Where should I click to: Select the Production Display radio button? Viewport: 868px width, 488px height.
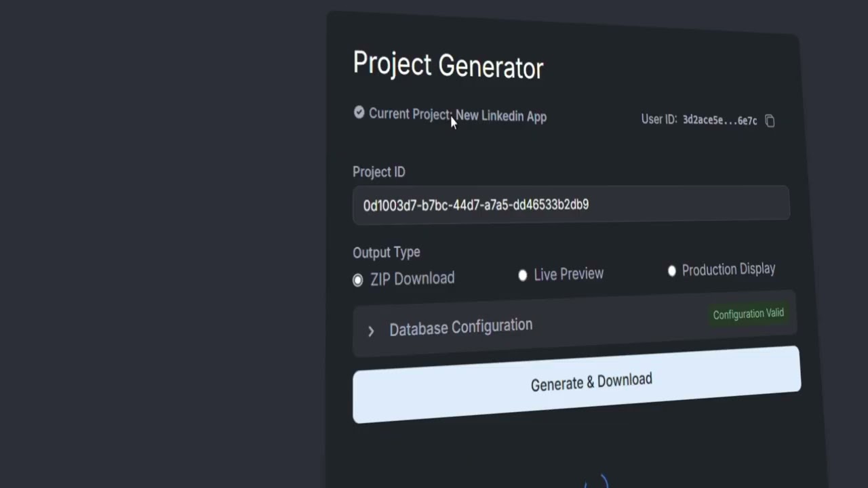click(672, 271)
